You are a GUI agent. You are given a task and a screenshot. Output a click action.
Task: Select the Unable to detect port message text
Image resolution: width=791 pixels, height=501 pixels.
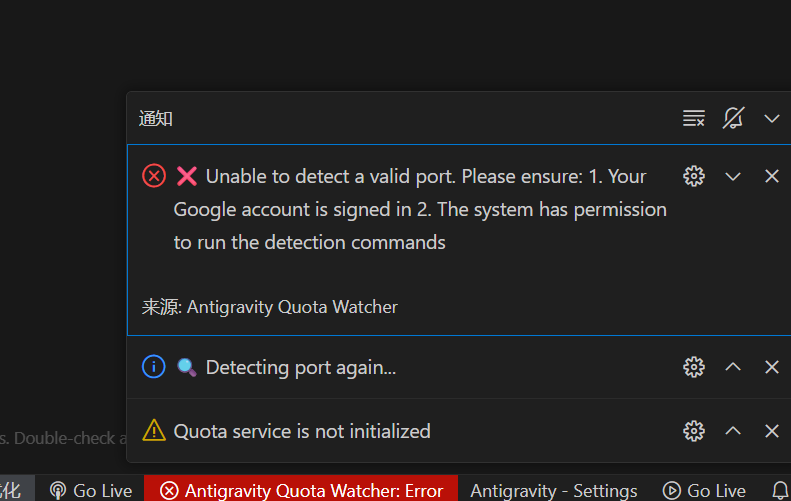click(x=420, y=209)
